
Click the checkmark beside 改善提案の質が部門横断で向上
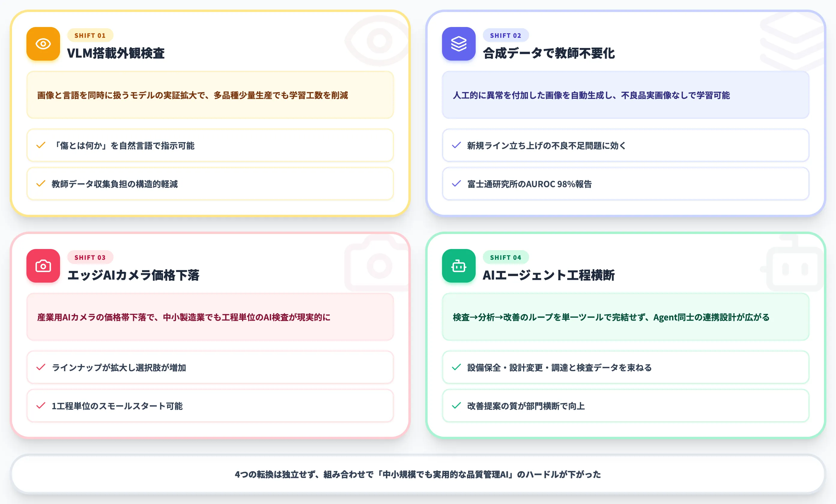[456, 406]
